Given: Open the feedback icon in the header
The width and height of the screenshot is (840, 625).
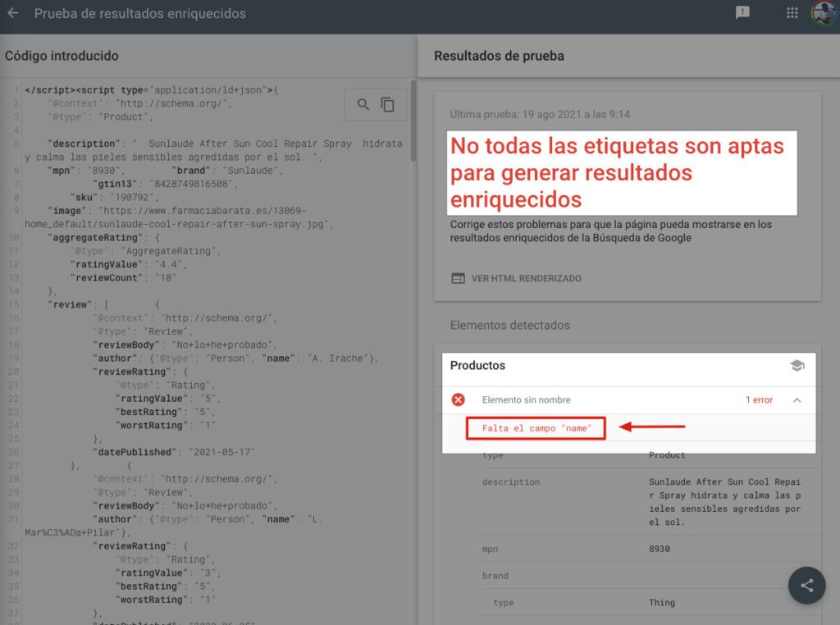Looking at the screenshot, I should tap(742, 12).
